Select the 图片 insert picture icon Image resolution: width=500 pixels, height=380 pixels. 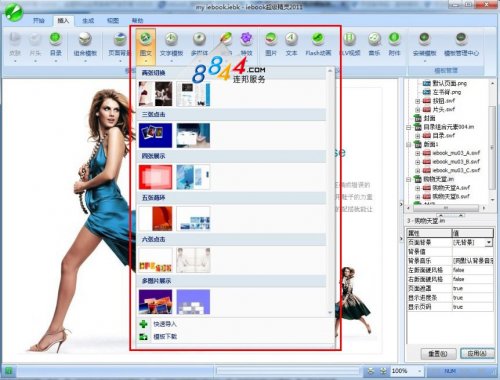271,44
